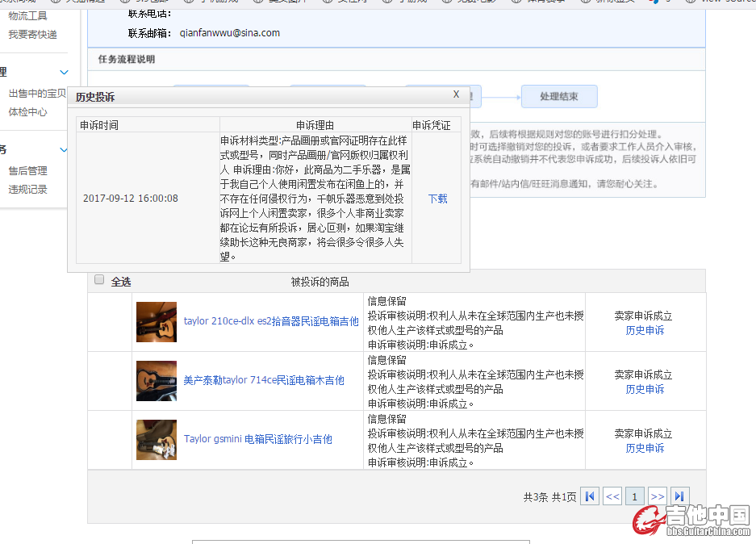Open 物流工具 in sidebar
Image resolution: width=756 pixels, height=544 pixels.
click(x=28, y=16)
